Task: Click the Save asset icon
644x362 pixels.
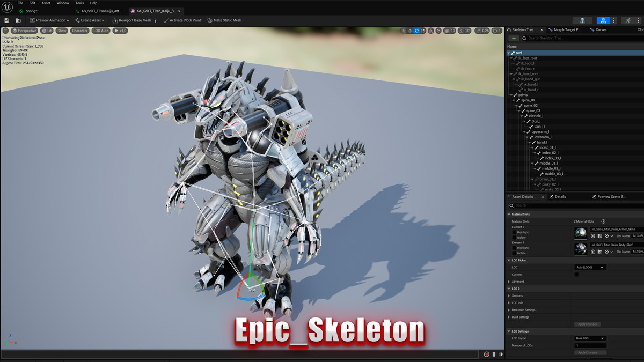Action: 6,20
